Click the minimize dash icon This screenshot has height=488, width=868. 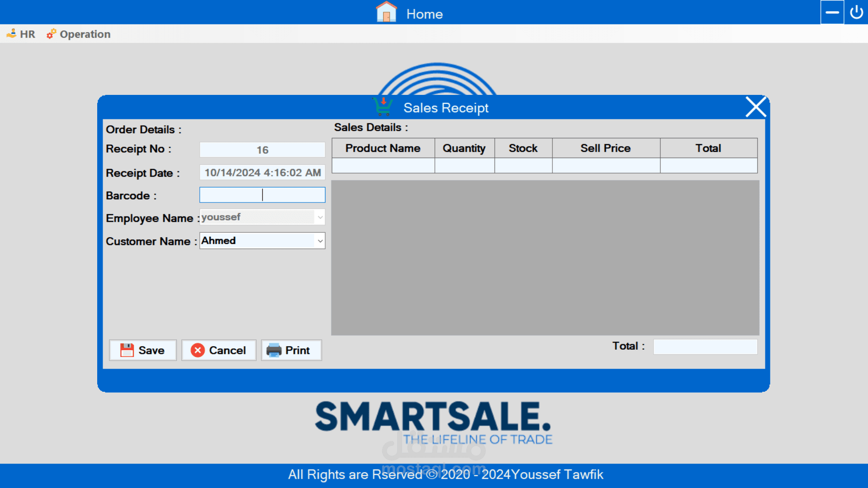click(x=832, y=12)
